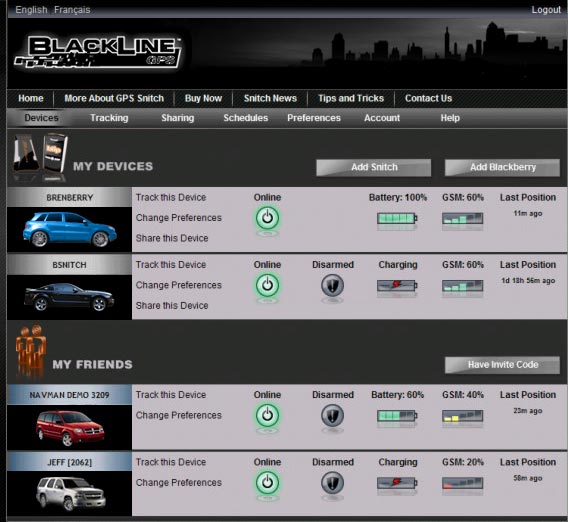
Task: Open the Contact Us page
Action: [429, 98]
